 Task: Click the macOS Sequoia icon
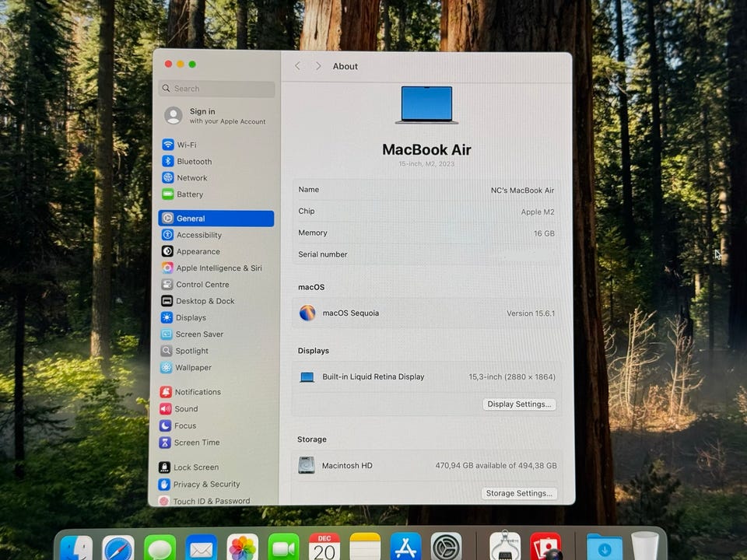[x=307, y=313]
